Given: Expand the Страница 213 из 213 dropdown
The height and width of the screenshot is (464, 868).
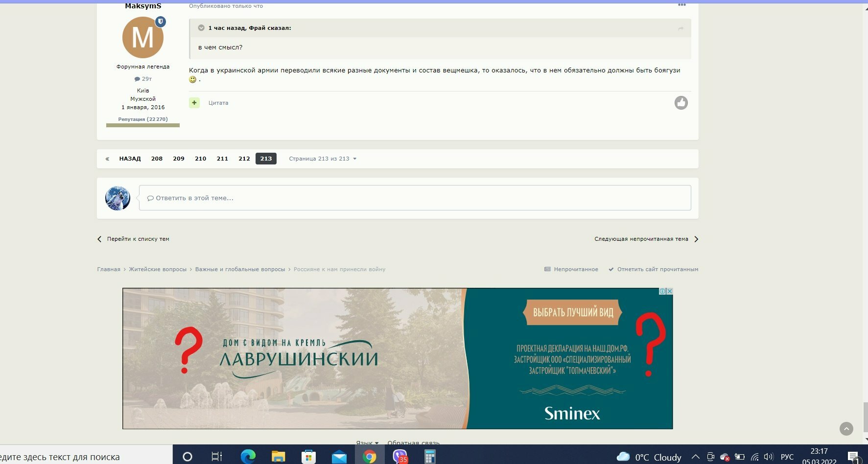Looking at the screenshot, I should (323, 159).
